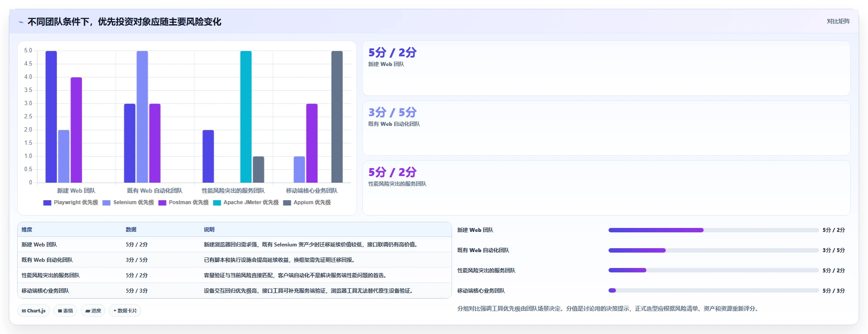Toggle Postman 优先级 legend item
Screen dimensions: 868x334
[184, 202]
